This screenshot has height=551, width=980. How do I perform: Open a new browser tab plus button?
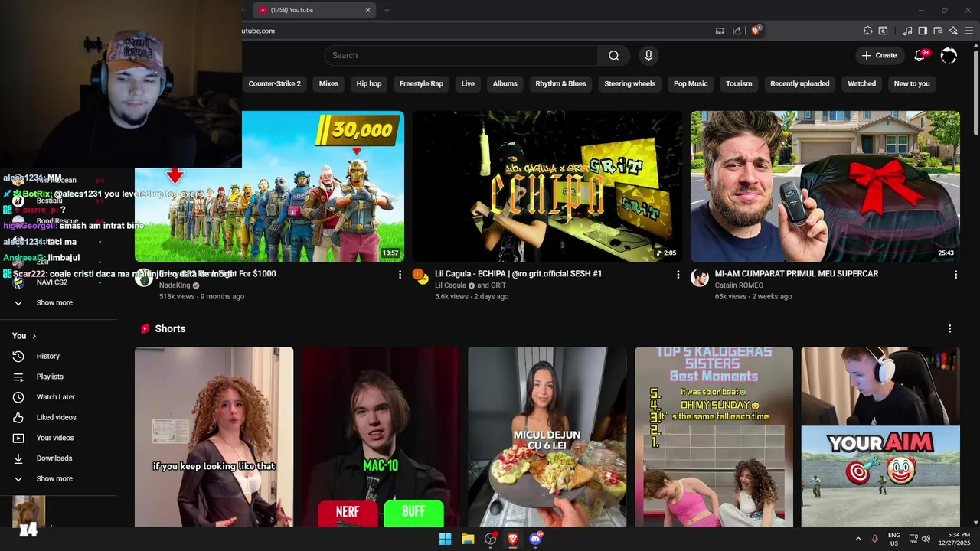pyautogui.click(x=387, y=10)
